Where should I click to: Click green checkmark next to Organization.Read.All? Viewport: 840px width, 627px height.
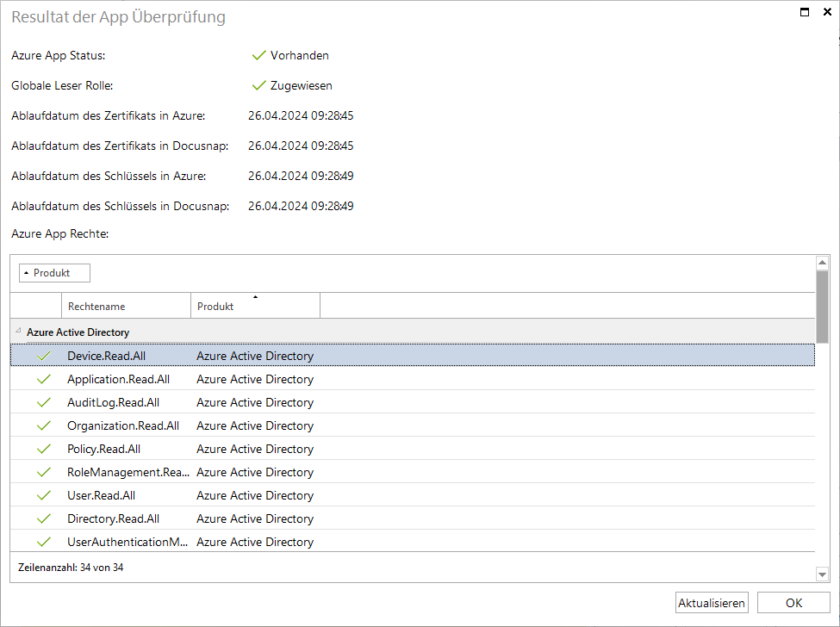click(44, 425)
